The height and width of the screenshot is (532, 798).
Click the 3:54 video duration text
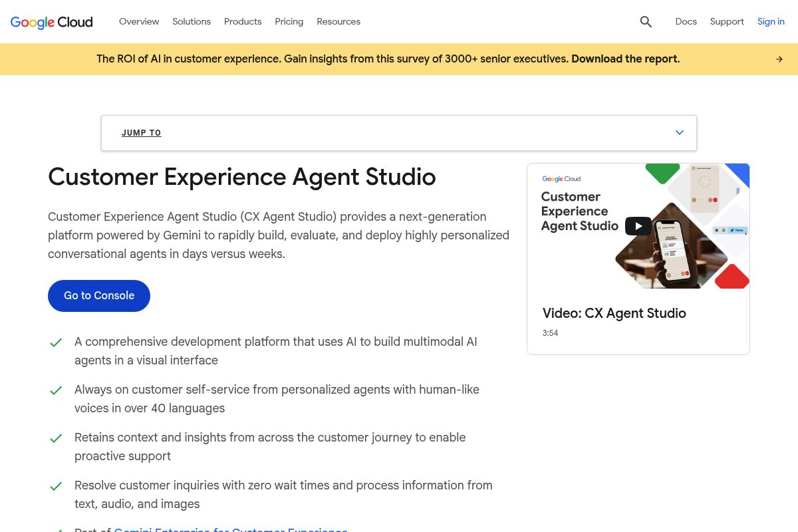[x=550, y=333]
